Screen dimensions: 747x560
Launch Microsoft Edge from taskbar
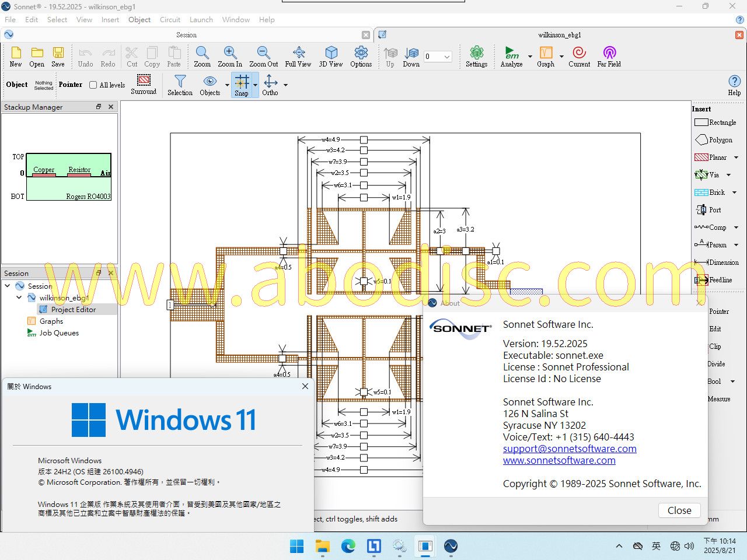click(x=348, y=546)
